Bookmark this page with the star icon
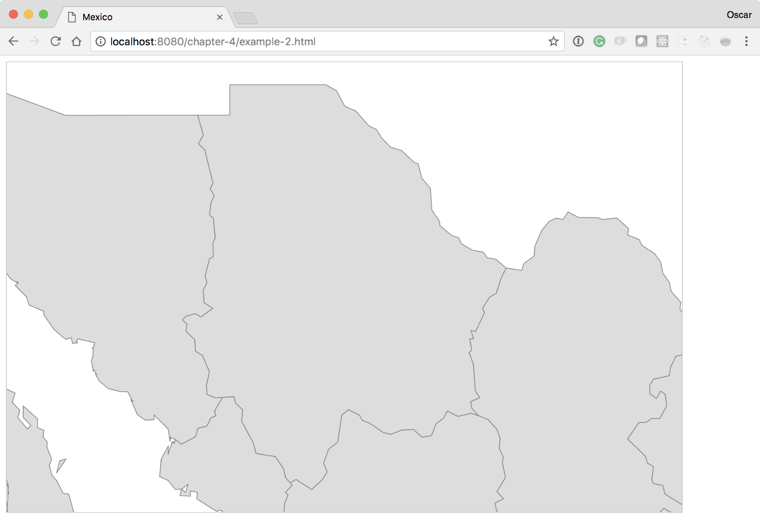 click(x=554, y=41)
